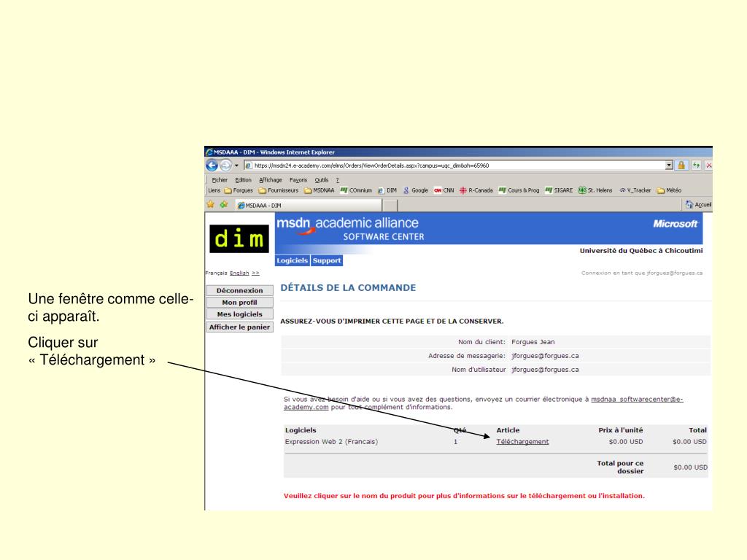Click the >> link beside English

coord(255,273)
